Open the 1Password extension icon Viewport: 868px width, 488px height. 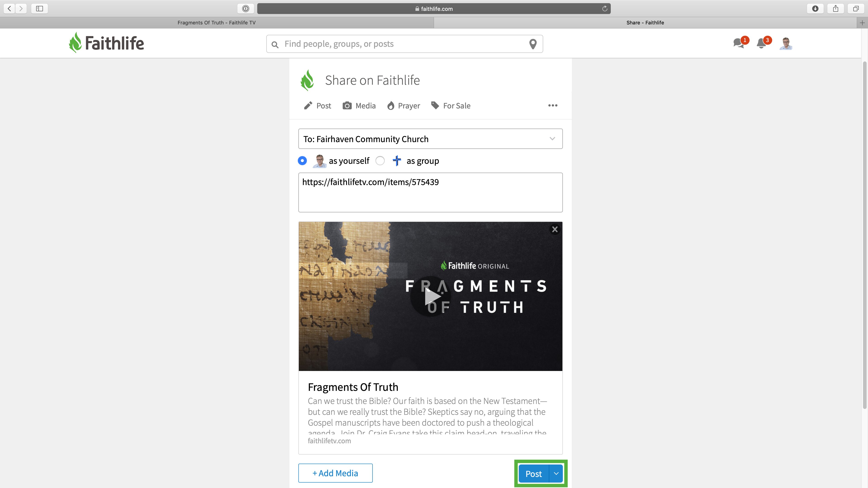coord(246,8)
